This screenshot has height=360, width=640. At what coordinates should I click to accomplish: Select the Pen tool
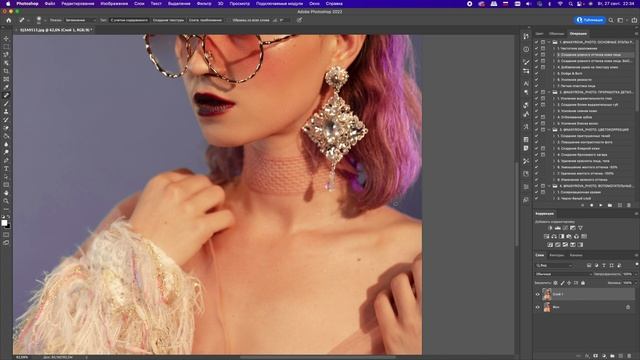coord(6,160)
